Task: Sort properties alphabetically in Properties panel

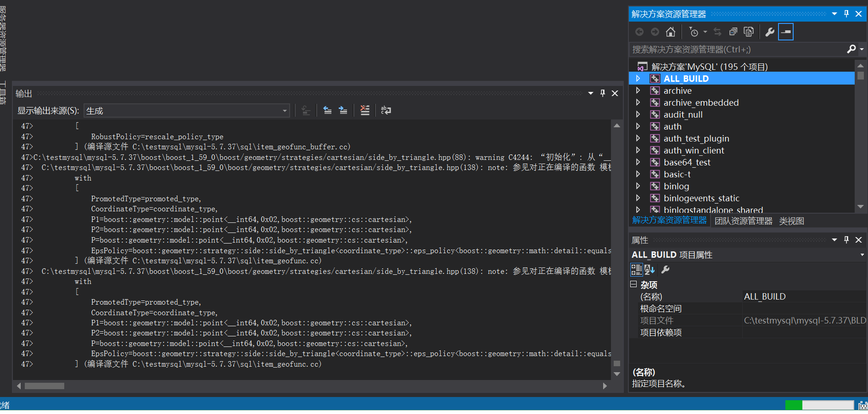Action: 650,270
